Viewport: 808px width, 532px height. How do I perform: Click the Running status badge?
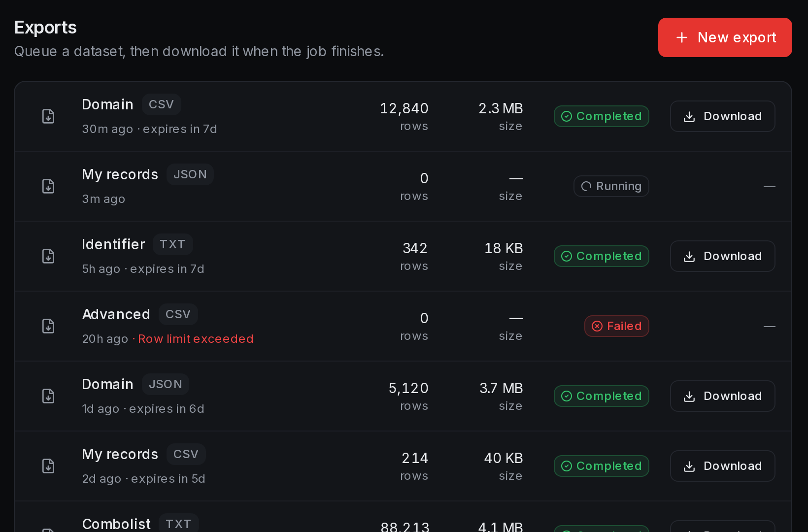pyautogui.click(x=611, y=186)
